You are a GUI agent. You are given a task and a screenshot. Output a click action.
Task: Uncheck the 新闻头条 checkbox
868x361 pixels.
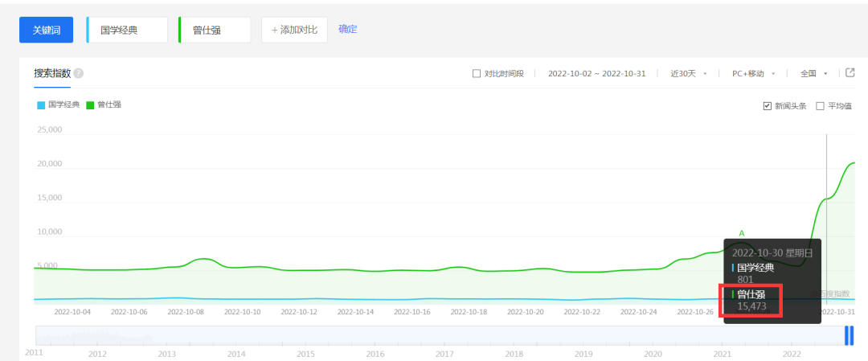(x=767, y=106)
